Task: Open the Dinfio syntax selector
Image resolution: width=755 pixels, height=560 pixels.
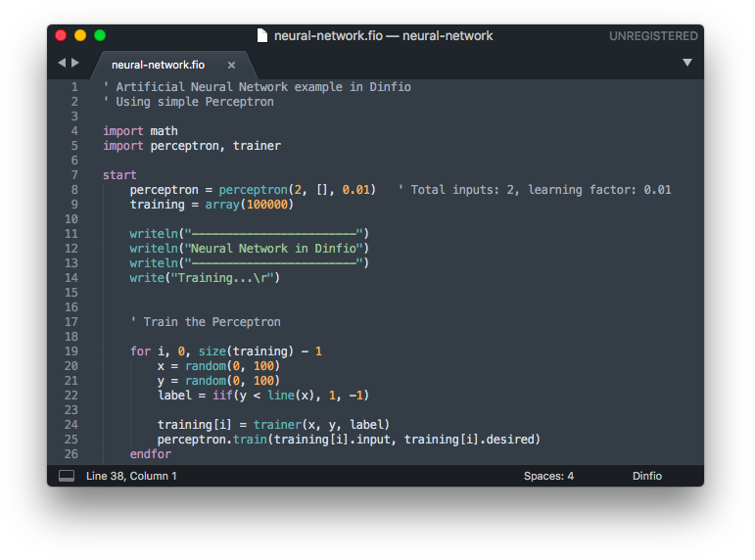Action: [646, 476]
